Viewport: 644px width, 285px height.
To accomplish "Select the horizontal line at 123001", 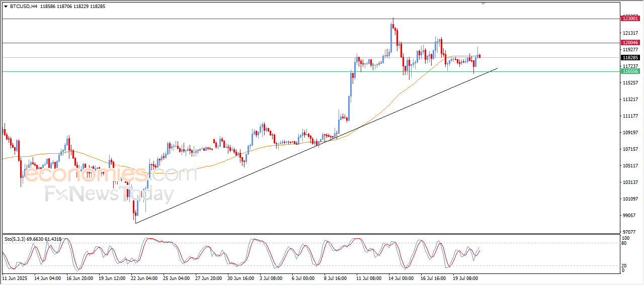I will 311,19.
